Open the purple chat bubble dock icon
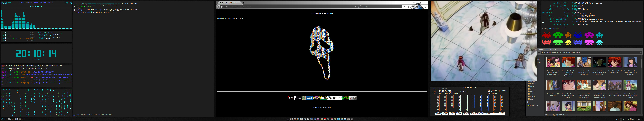 click(x=318, y=119)
